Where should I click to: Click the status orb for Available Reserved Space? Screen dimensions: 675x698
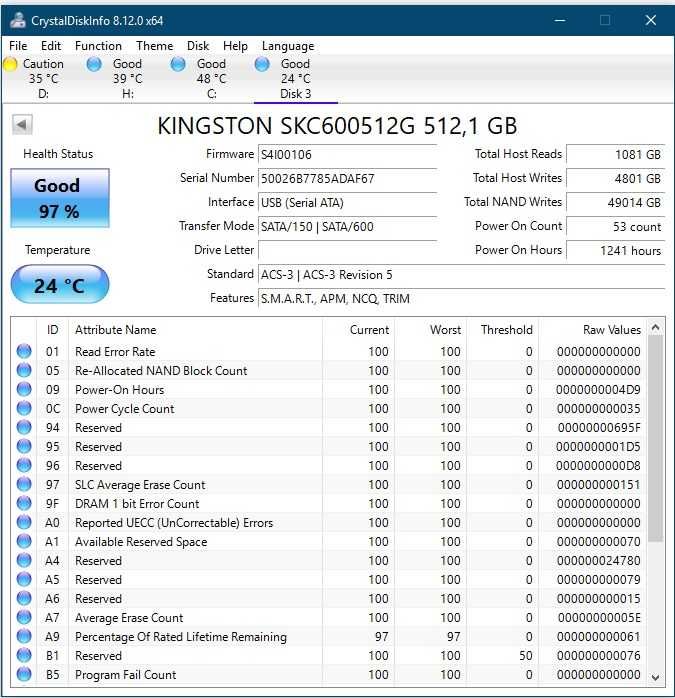24,541
